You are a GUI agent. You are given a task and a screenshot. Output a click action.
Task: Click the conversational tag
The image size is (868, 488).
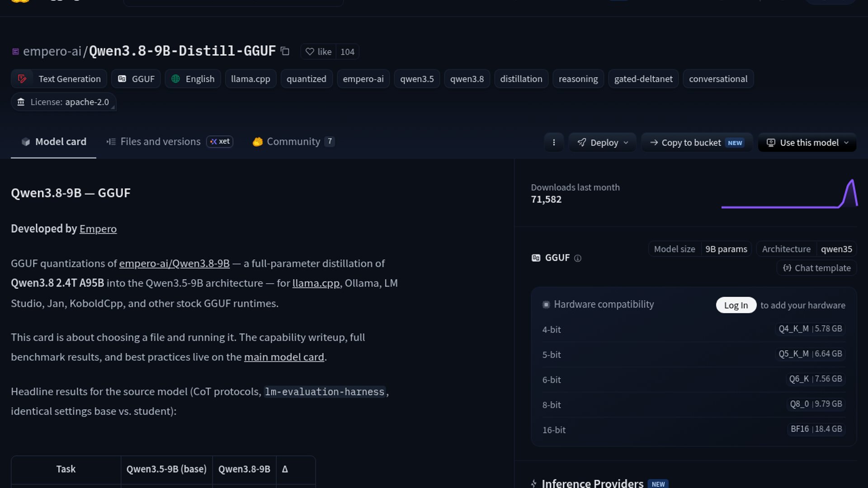[718, 79]
